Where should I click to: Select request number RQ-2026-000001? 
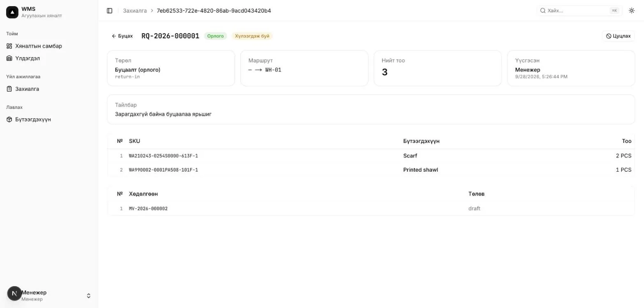(170, 36)
